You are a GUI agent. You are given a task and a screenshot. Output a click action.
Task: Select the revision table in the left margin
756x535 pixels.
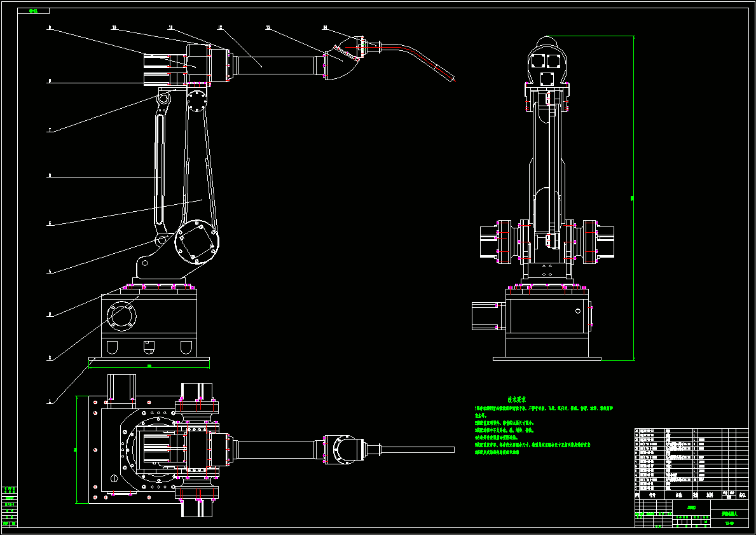(x=10, y=506)
